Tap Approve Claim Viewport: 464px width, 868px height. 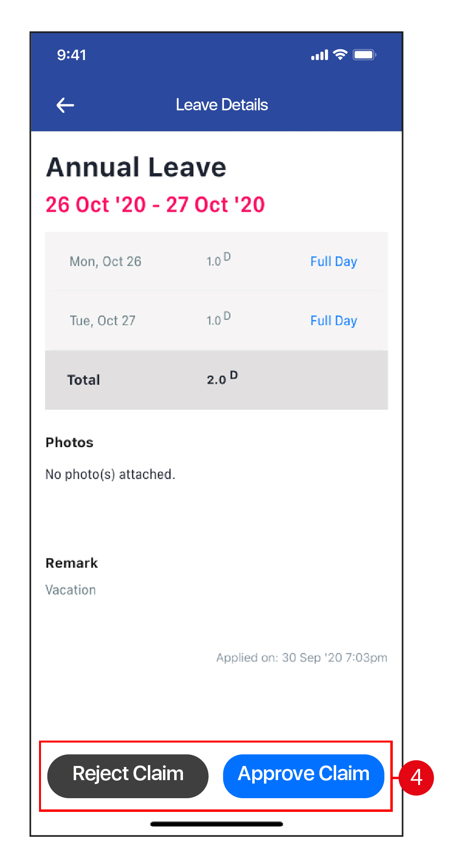[303, 776]
